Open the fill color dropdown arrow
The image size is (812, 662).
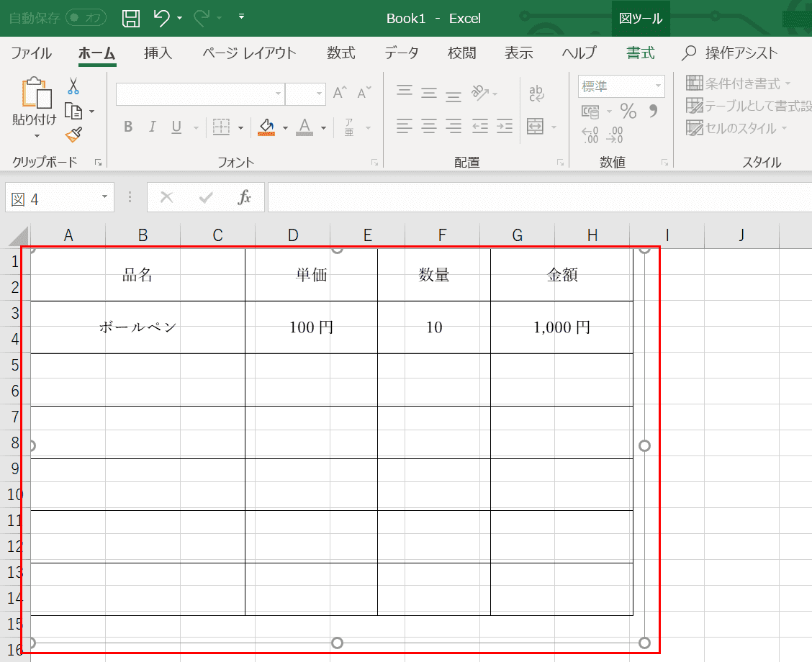coord(285,127)
